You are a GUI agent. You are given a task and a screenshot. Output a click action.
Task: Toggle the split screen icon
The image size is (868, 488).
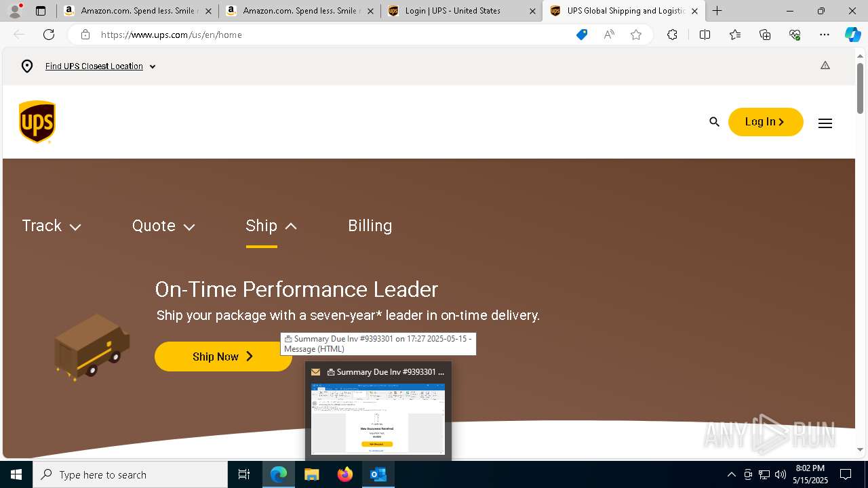705,35
